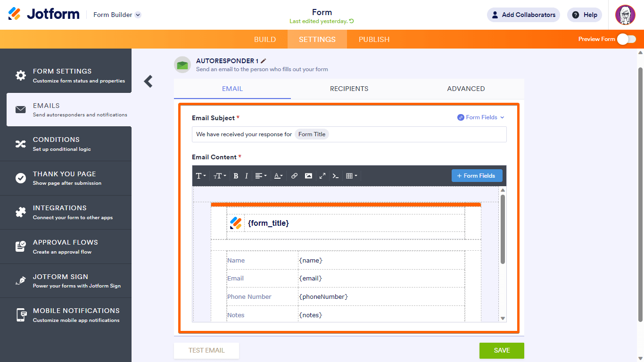Click the editor scroll down arrow
This screenshot has width=644, height=362.
(503, 318)
